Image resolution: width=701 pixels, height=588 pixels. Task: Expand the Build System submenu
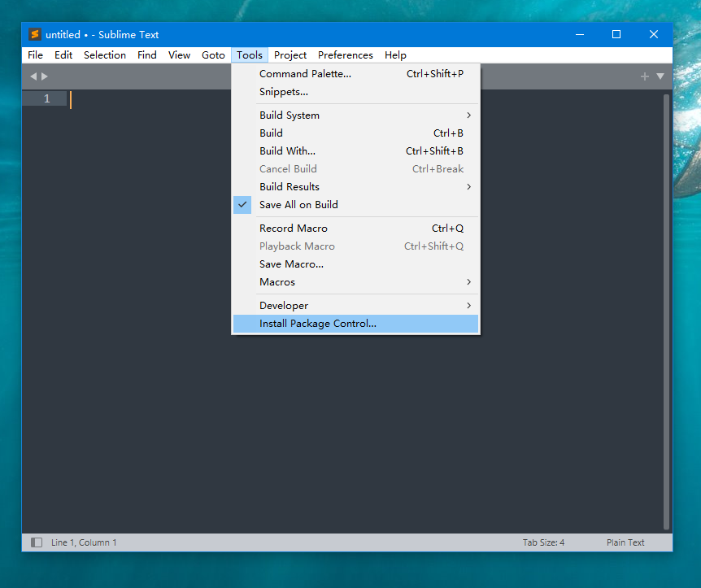pos(356,115)
